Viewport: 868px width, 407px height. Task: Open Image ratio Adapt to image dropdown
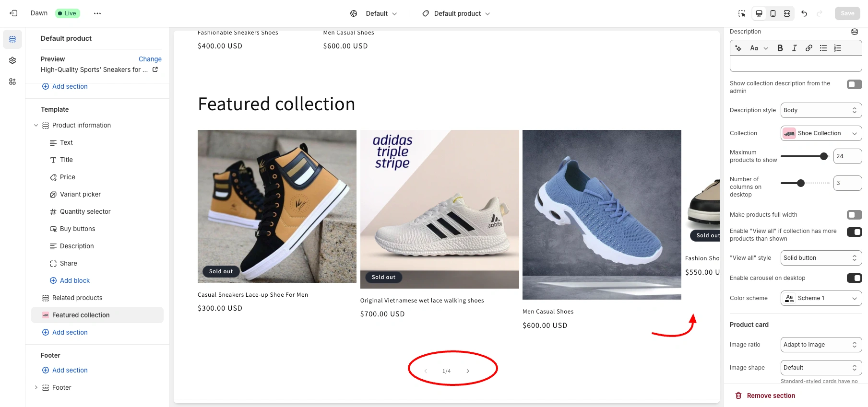(x=821, y=345)
